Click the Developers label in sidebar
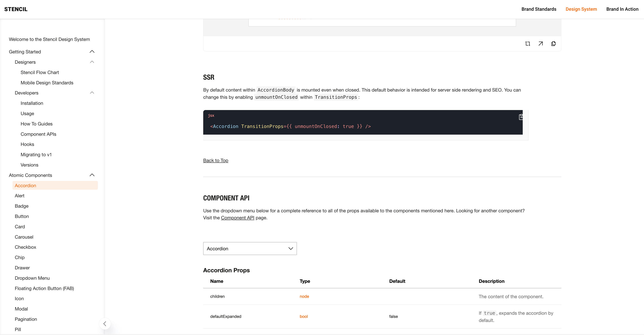Image resolution: width=644 pixels, height=335 pixels. click(27, 93)
